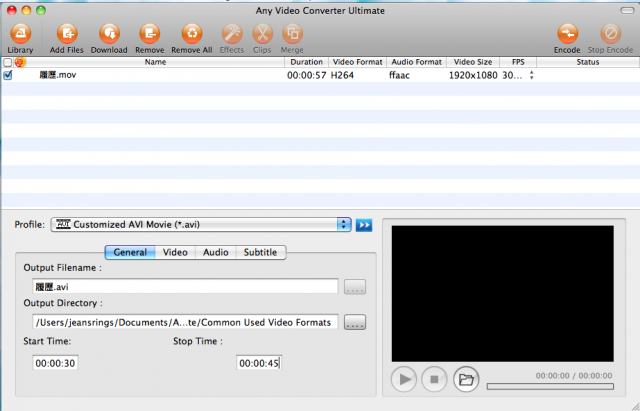Click the yellow minimize window button
The image size is (640, 411).
coord(26,10)
